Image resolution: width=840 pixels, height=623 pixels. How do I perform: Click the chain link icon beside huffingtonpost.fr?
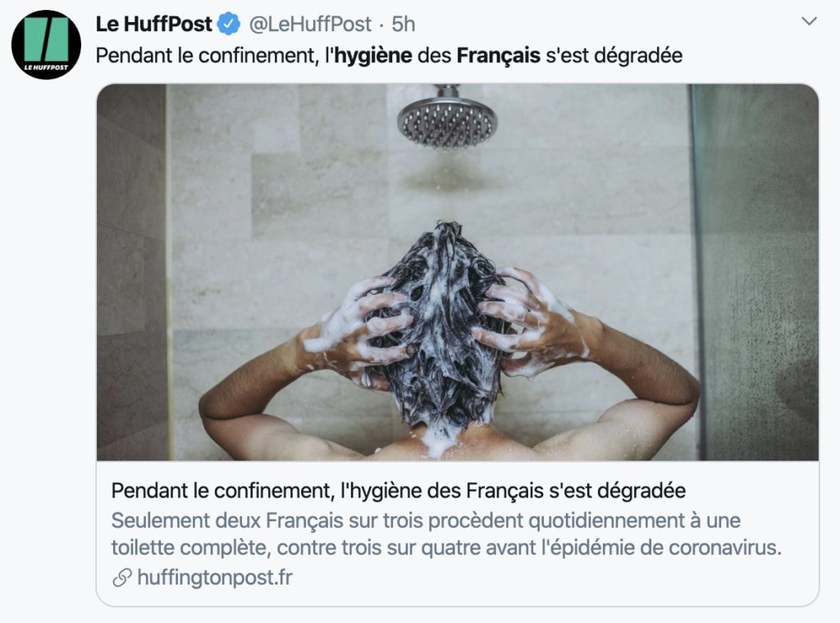tap(122, 578)
